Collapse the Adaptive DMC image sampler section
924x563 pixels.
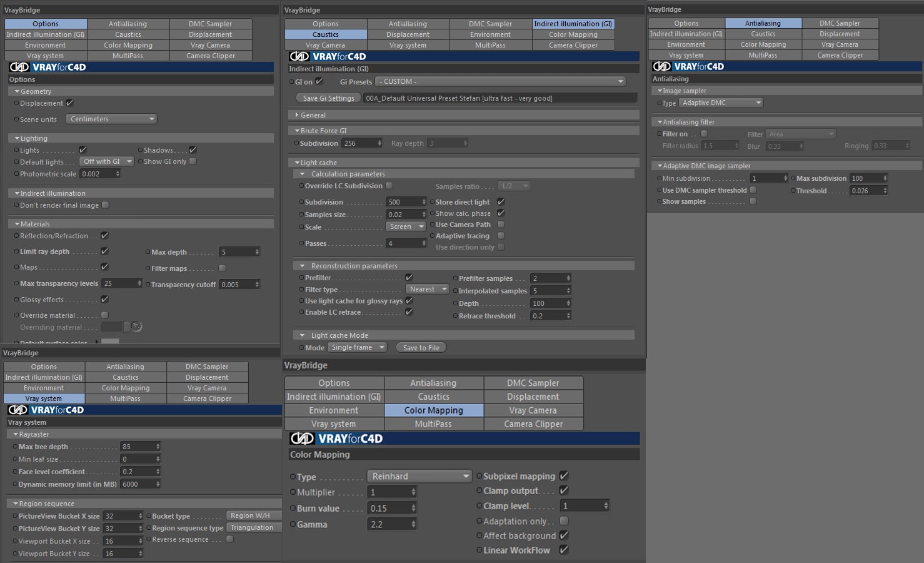pos(660,166)
